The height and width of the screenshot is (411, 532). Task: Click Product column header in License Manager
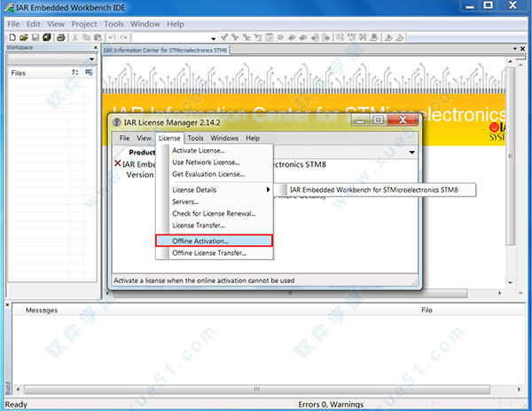click(142, 153)
